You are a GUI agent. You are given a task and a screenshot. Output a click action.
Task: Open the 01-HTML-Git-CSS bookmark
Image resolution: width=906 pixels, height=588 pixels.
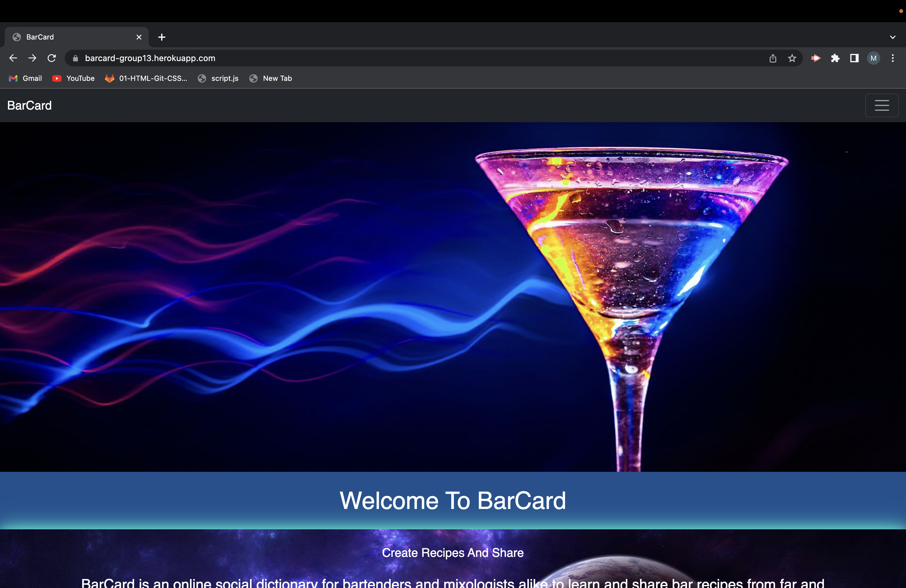click(146, 78)
